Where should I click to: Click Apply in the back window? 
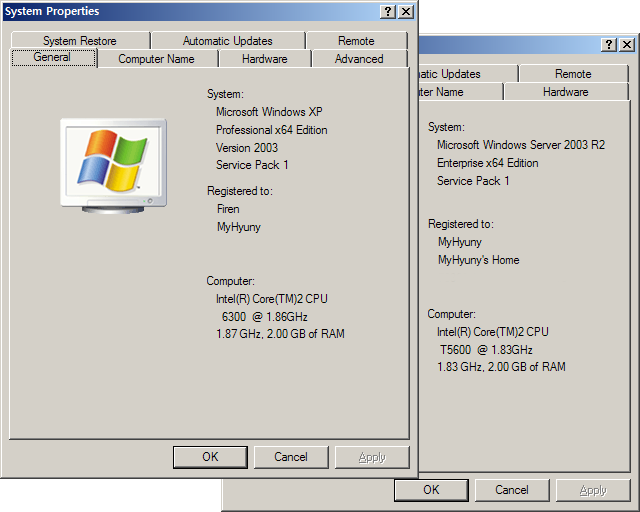(593, 490)
